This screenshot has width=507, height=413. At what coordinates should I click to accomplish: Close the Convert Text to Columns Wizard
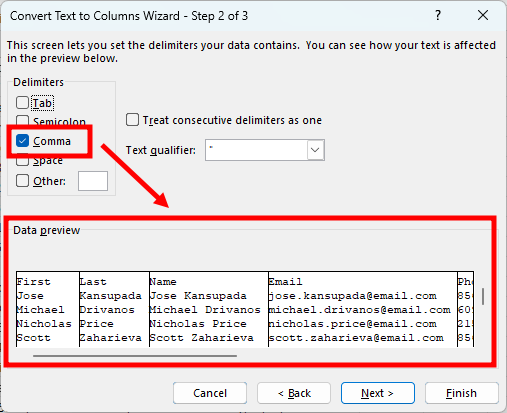(483, 15)
